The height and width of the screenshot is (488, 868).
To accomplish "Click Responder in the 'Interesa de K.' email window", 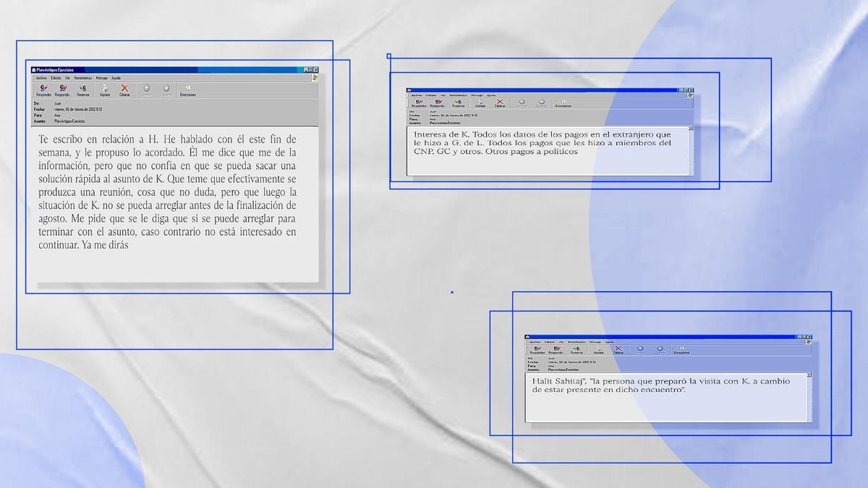I will click(x=419, y=103).
